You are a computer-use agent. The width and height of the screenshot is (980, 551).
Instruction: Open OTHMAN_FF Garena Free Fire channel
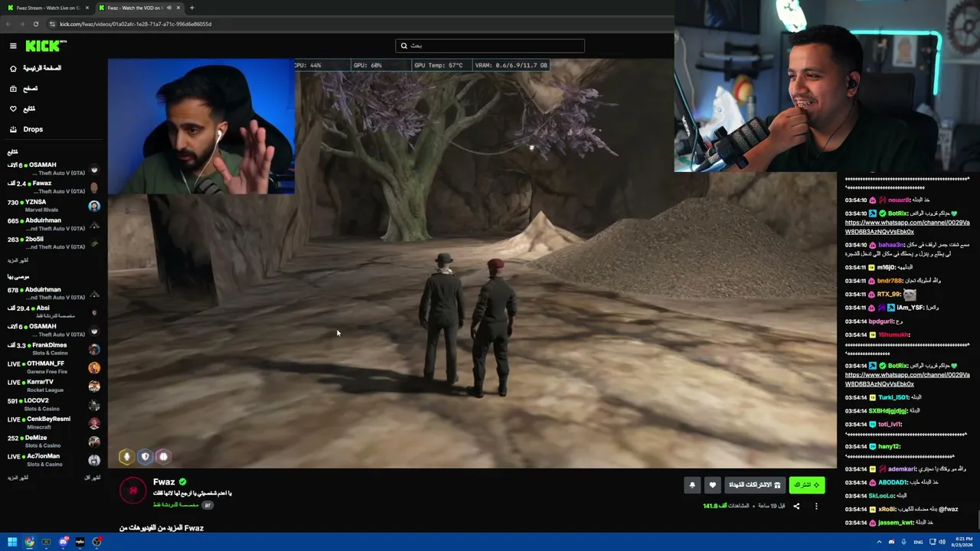[x=54, y=367]
